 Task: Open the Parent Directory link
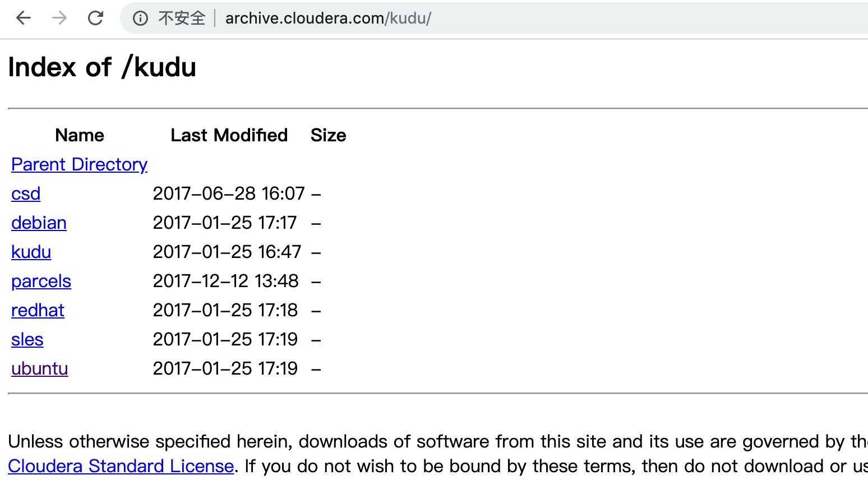(x=79, y=164)
